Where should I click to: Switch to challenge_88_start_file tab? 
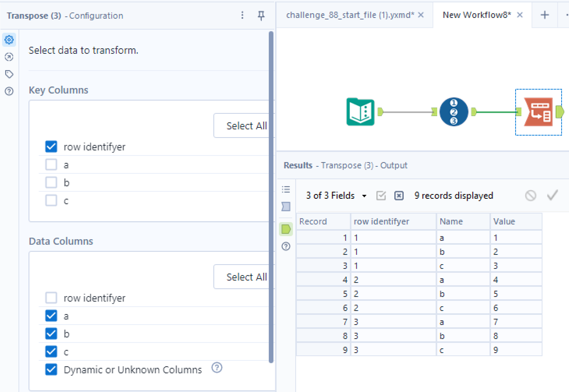[x=350, y=15]
